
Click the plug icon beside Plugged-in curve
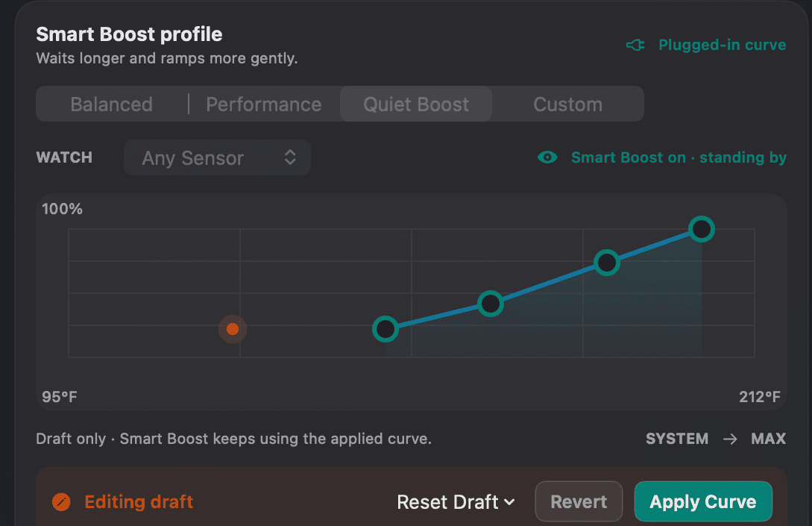point(635,45)
